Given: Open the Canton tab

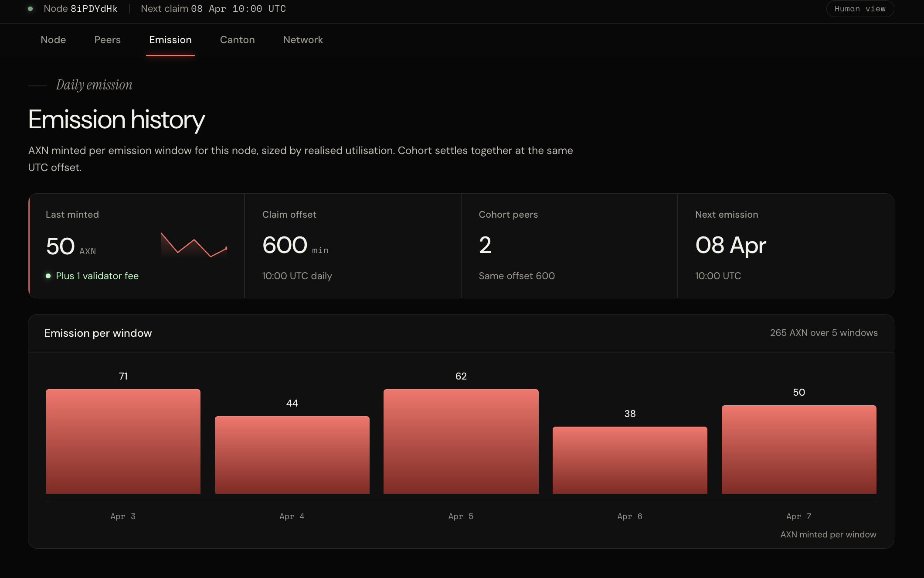Looking at the screenshot, I should [238, 40].
